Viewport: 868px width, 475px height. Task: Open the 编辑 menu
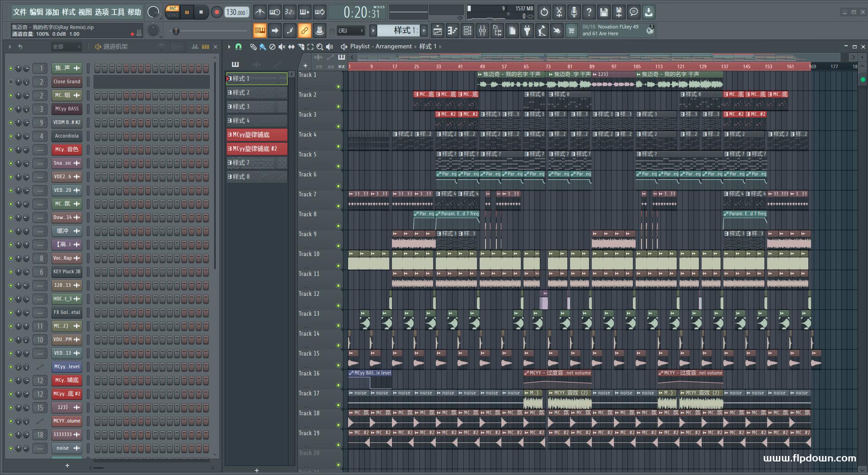click(x=36, y=12)
